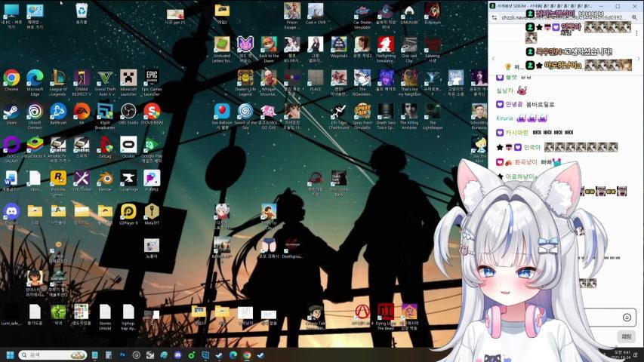The height and width of the screenshot is (362, 644).
Task: Open the Microsoft Edge desktop icon
Action: [35, 78]
